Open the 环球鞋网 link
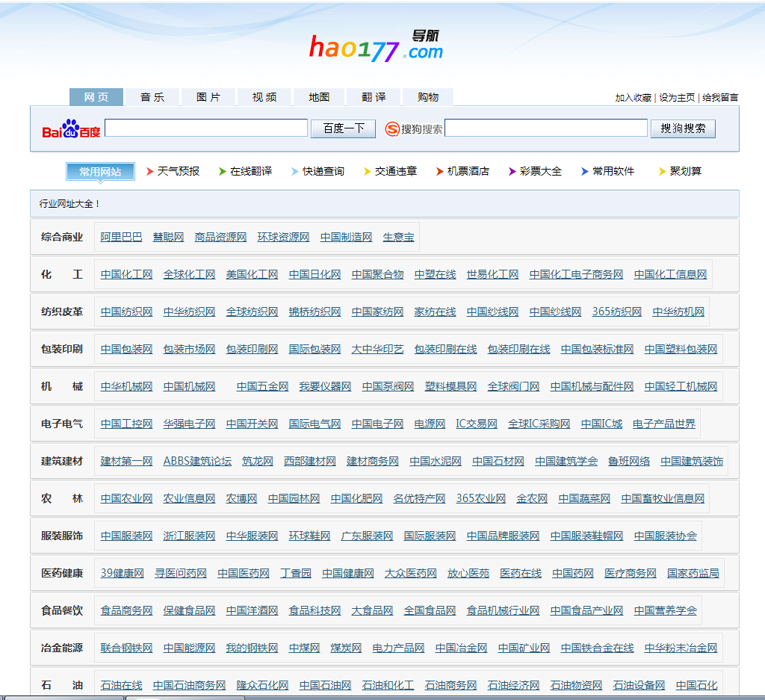Screen dimensions: 765x700 [309, 536]
